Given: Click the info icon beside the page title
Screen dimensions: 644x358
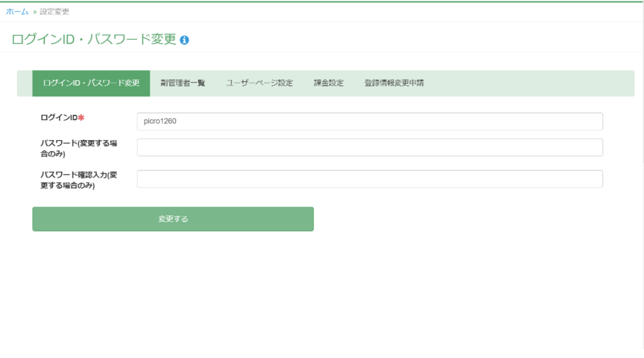Looking at the screenshot, I should point(184,40).
